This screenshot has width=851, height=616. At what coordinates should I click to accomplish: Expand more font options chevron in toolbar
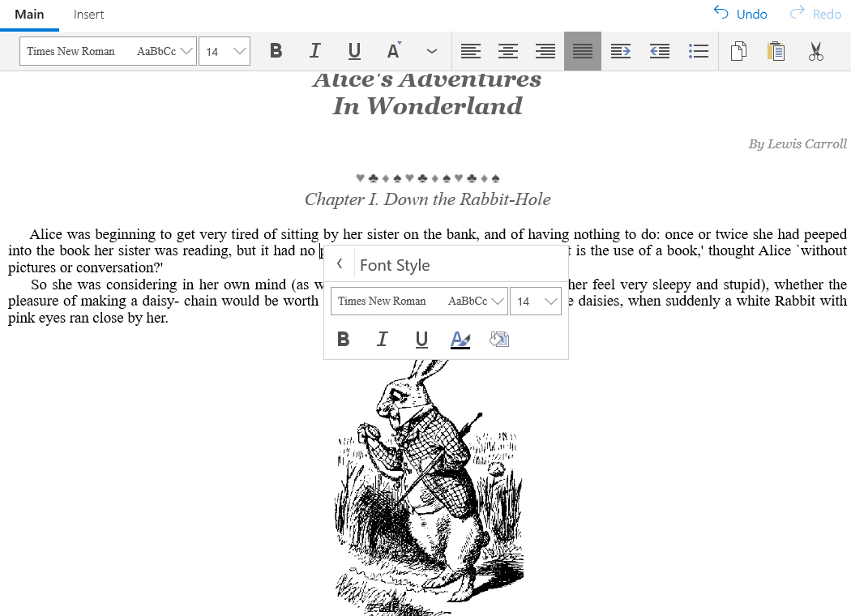(x=432, y=51)
